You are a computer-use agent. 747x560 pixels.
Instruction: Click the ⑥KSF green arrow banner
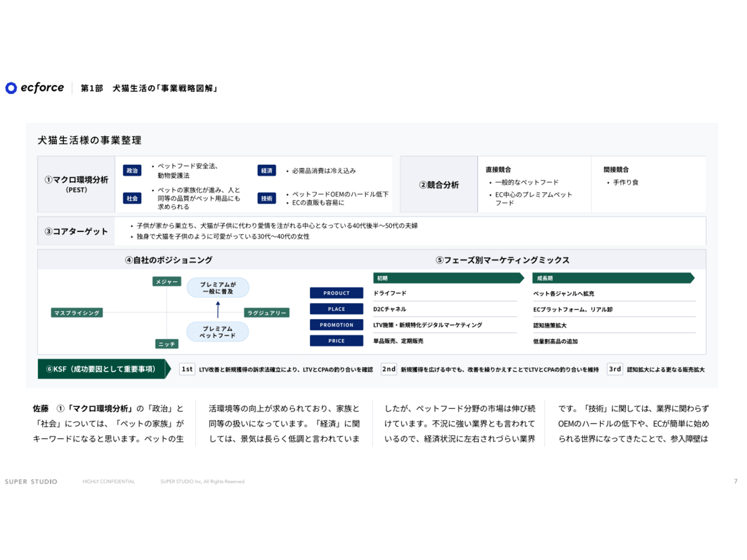coord(103,369)
